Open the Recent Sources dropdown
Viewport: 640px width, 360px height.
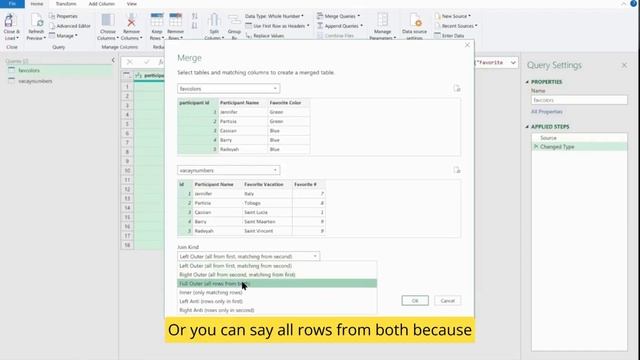coord(456,26)
